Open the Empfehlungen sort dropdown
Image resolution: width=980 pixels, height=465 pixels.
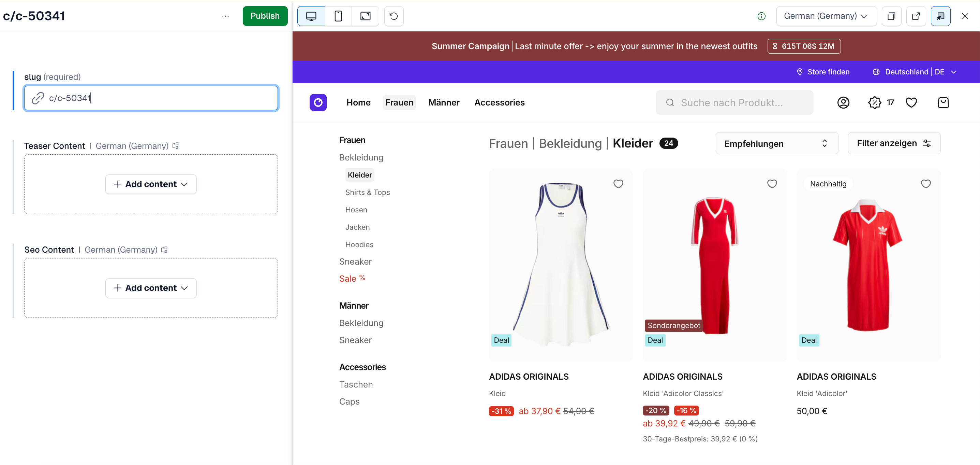(776, 144)
